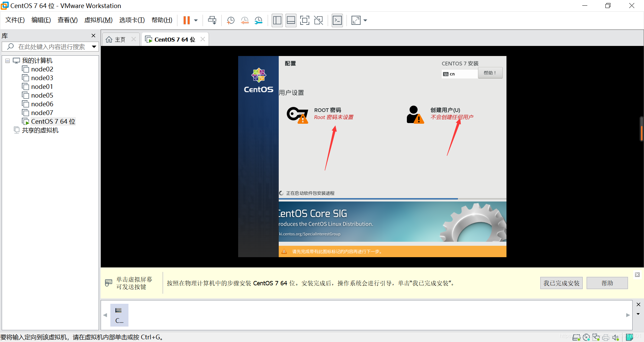This screenshot has height=342, width=644.
Task: Open the 帮助(H) menu
Action: pyautogui.click(x=162, y=20)
